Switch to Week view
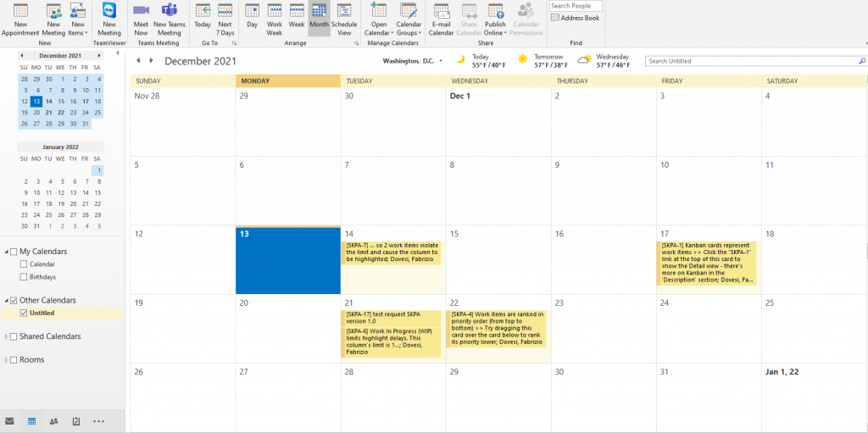 click(x=297, y=17)
